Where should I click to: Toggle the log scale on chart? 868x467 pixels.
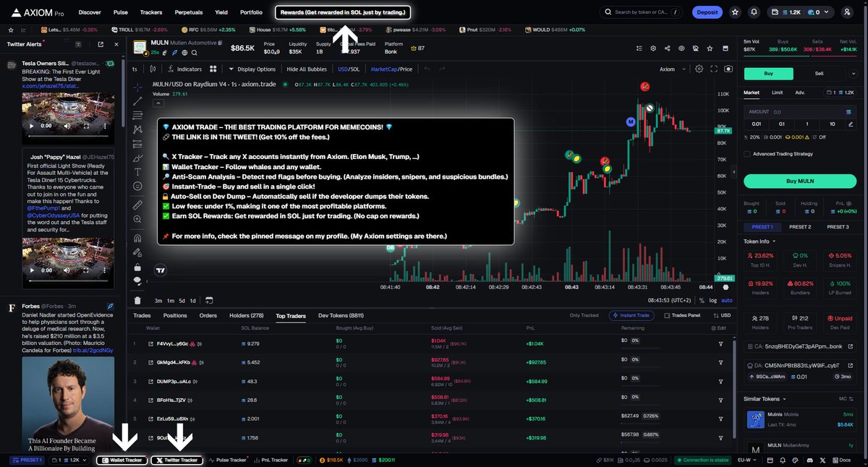(713, 300)
